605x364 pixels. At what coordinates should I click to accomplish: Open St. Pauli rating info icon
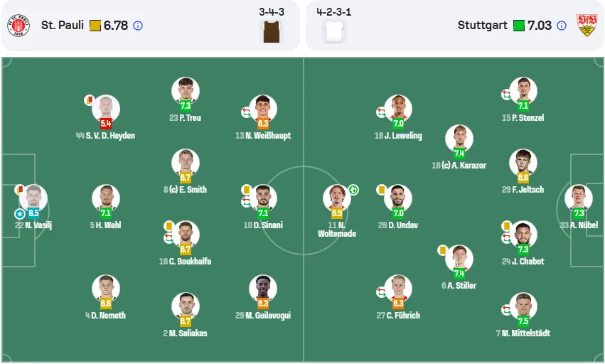click(138, 26)
